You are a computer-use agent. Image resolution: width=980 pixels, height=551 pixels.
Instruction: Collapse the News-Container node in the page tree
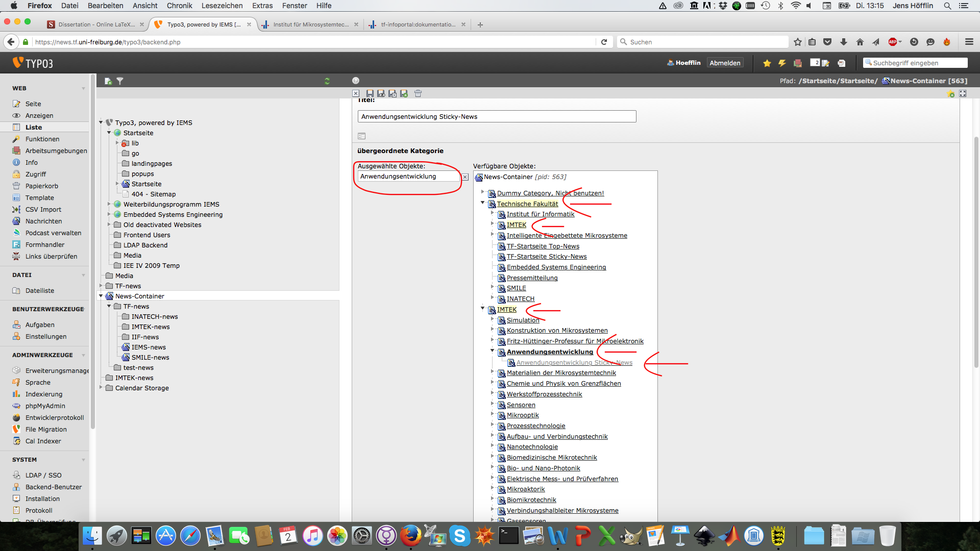[x=101, y=296]
